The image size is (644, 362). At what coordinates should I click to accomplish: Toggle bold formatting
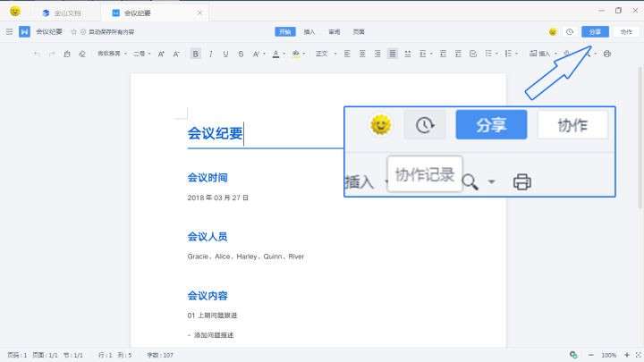pos(196,54)
